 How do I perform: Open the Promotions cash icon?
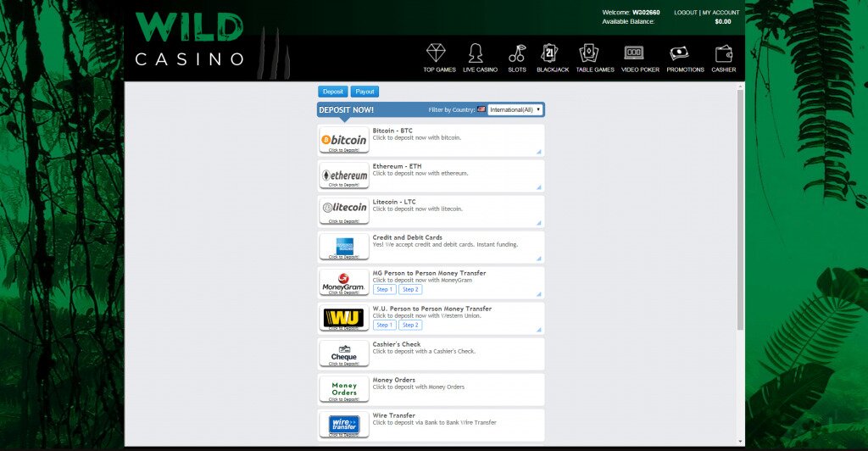coord(679,53)
